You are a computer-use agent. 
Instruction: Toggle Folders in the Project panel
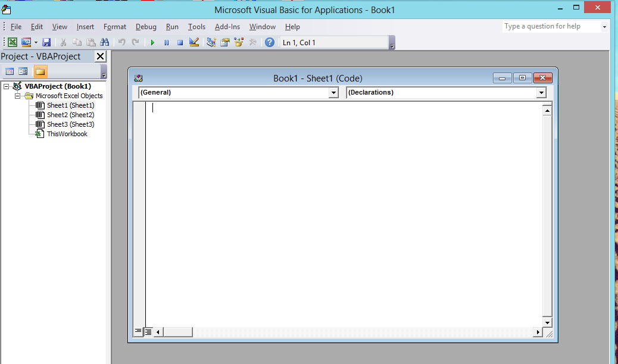coord(40,71)
